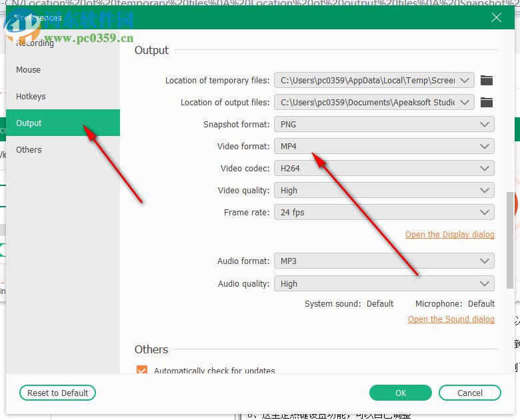Click the 'Video codec:' label
This screenshot has height=420, width=520.
[x=245, y=168]
